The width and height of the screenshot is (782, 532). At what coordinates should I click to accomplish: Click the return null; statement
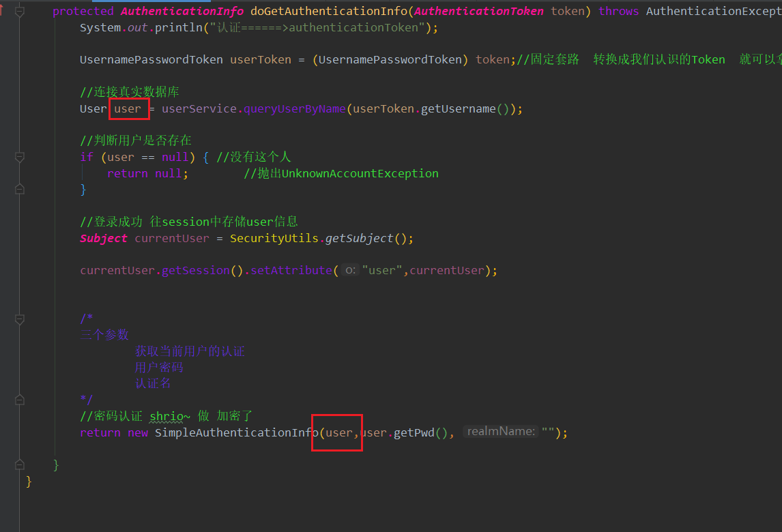tap(147, 173)
